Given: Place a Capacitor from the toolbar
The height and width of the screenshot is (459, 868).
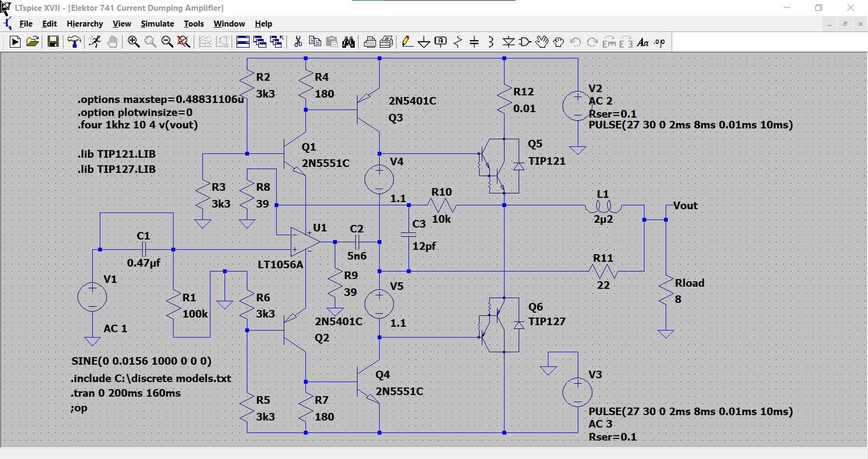Looking at the screenshot, I should tap(474, 42).
